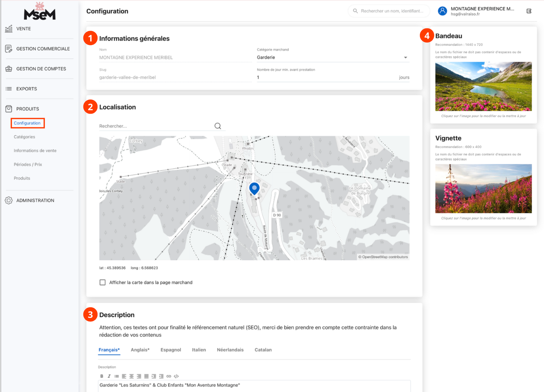The width and height of the screenshot is (544, 392).
Task: Focus the top search field
Action: [x=392, y=11]
